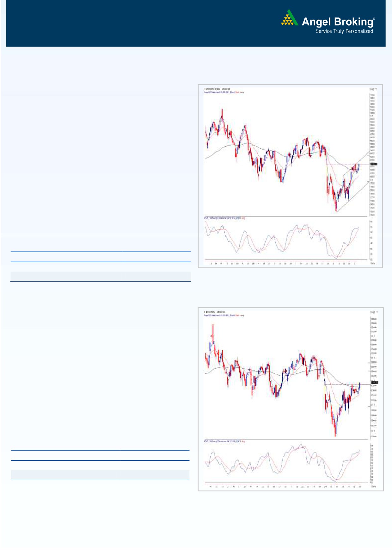
Task: Select the moving average legend on upper chart
Action: point(224,92)
